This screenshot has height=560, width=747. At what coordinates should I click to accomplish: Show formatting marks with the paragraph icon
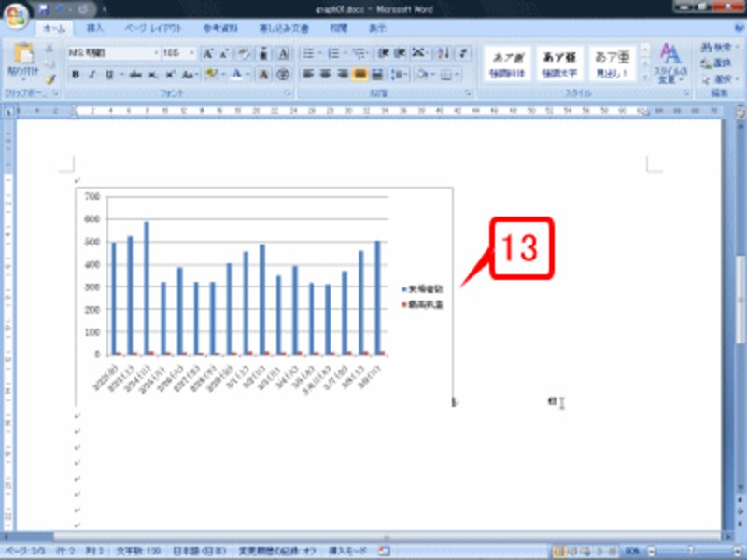[x=464, y=52]
